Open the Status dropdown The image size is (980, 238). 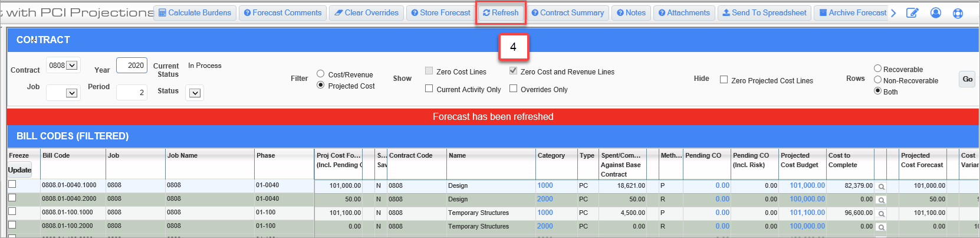point(195,93)
